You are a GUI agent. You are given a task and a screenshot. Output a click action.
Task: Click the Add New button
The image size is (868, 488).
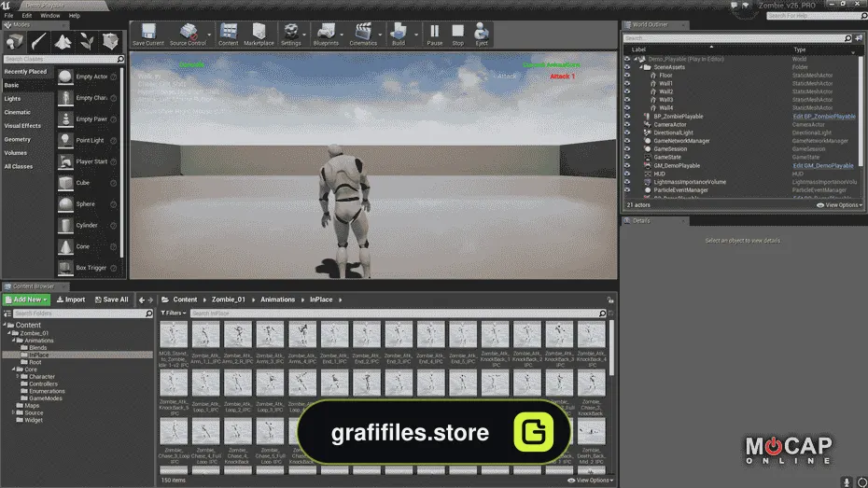coord(26,300)
